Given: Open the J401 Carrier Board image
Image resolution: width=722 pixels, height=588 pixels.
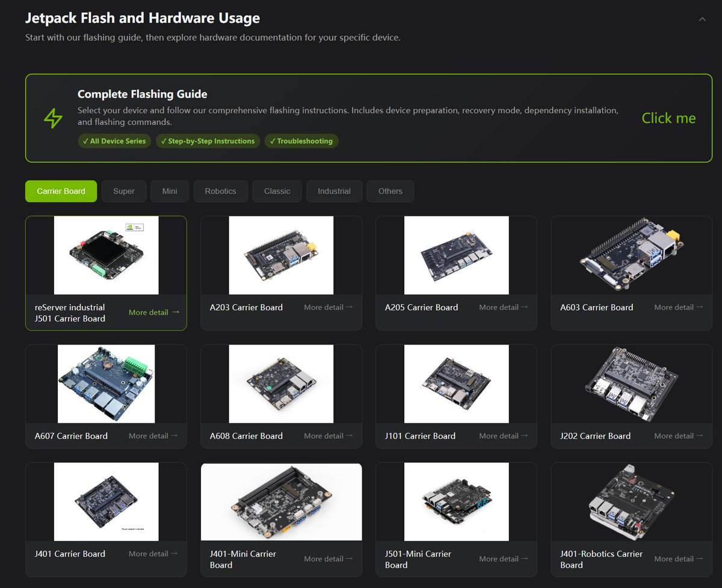Looking at the screenshot, I should point(106,501).
